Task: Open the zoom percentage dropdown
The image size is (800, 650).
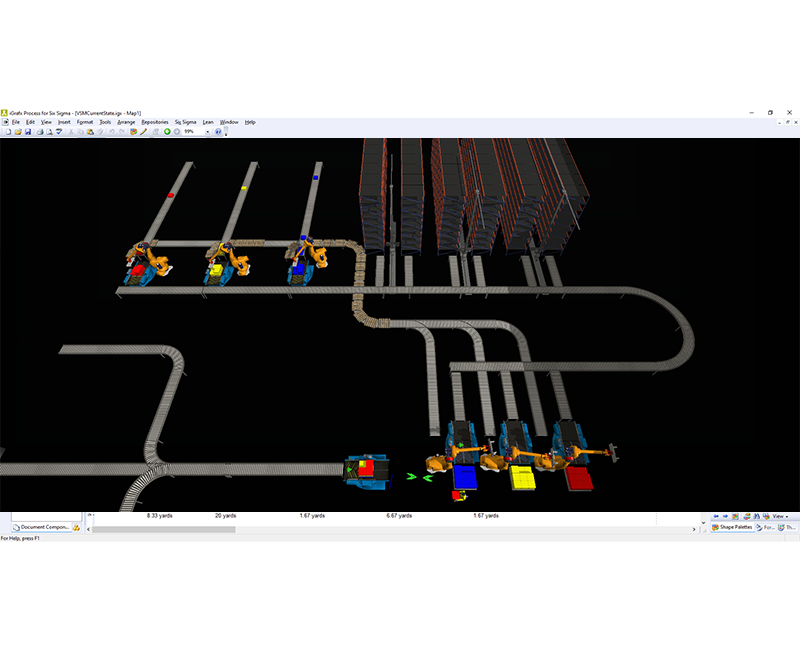Action: [207, 131]
